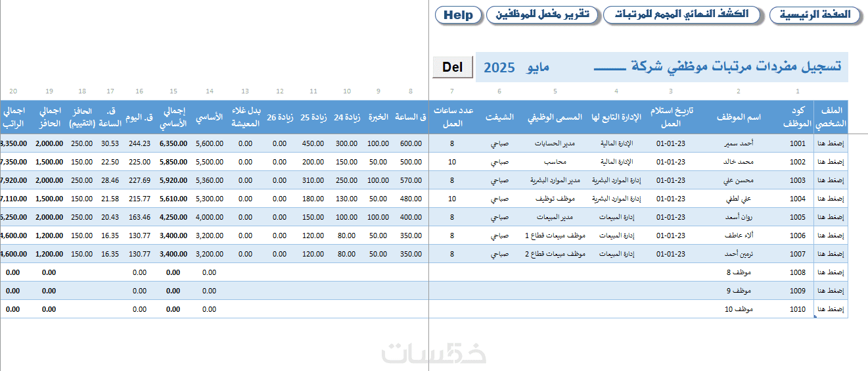The image size is (868, 371).
Task: Select day value 227.69 cell
Action: click(x=139, y=180)
